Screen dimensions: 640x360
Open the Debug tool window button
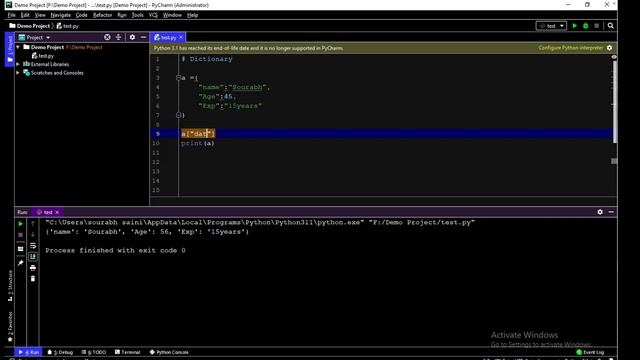point(60,352)
